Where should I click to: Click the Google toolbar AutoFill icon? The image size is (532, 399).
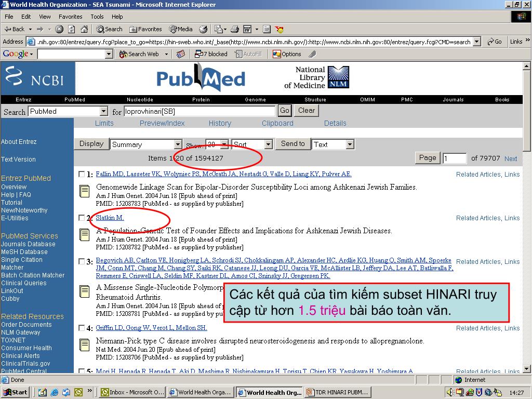[249, 54]
